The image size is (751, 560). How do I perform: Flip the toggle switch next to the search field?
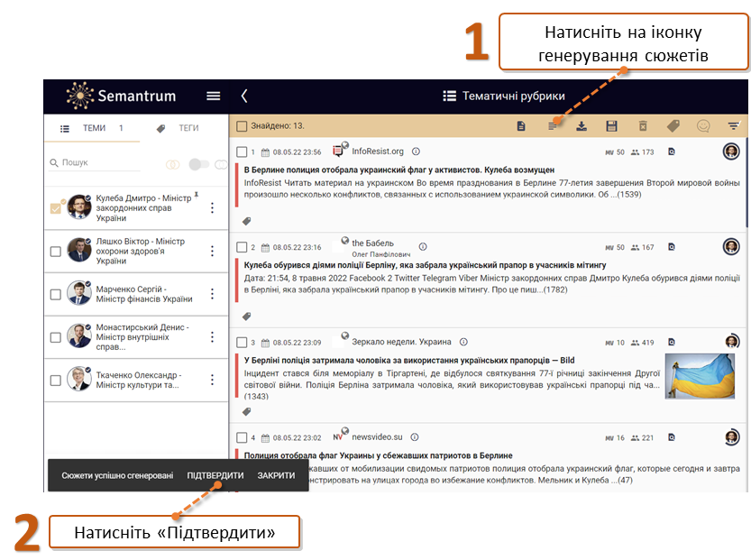[198, 164]
